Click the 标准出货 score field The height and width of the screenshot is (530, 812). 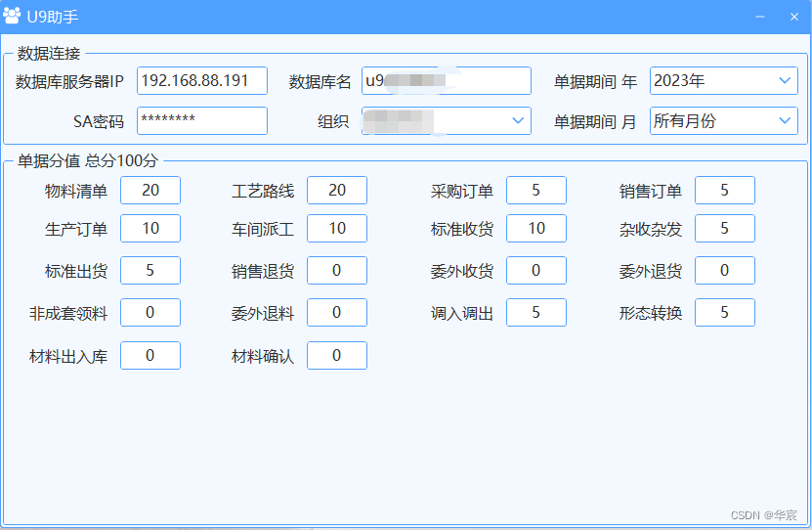click(x=150, y=271)
